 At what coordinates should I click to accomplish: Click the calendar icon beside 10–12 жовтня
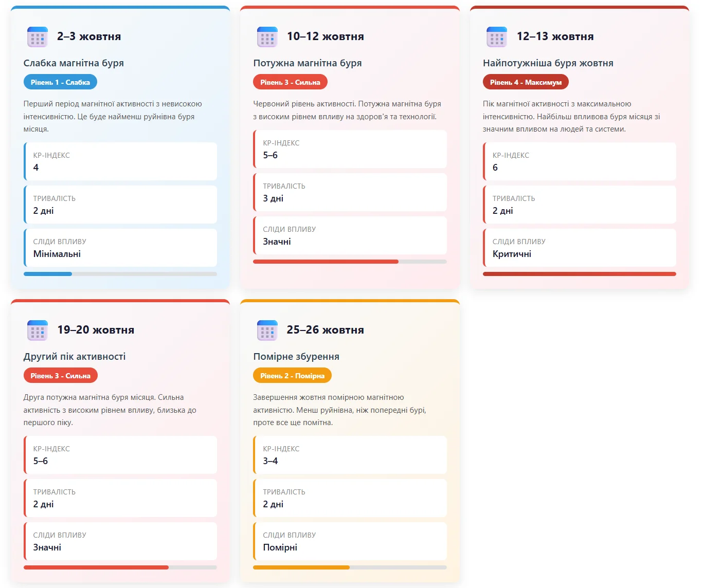(267, 37)
